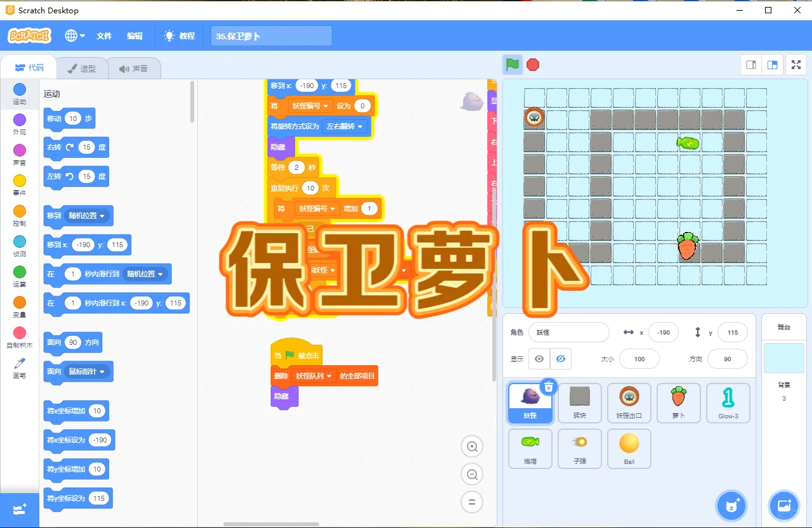
Task: Delete 妖怪 sprite via its trash badge
Action: tap(548, 387)
